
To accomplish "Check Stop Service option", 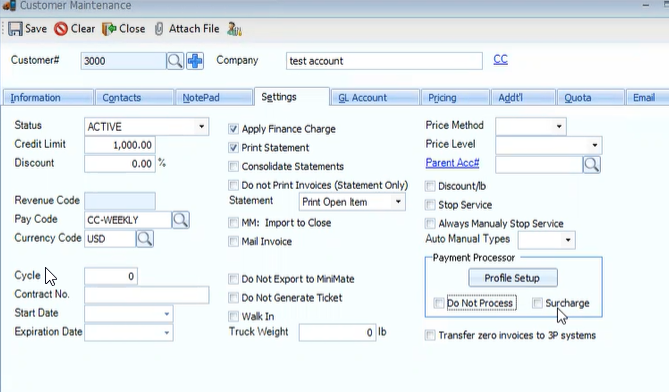I will (x=430, y=205).
